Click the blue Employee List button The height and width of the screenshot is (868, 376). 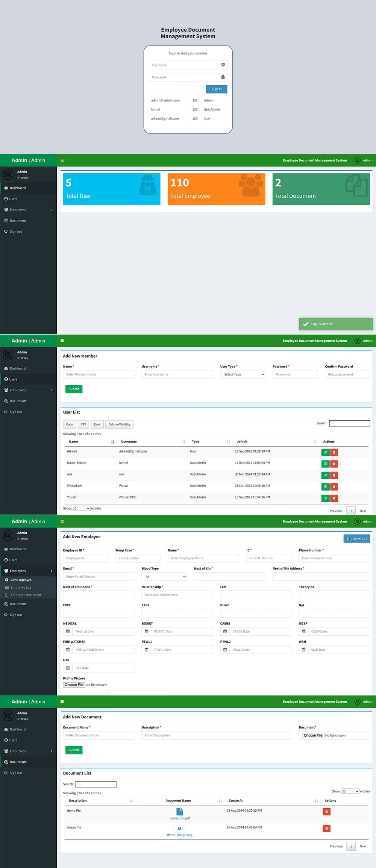click(x=356, y=538)
